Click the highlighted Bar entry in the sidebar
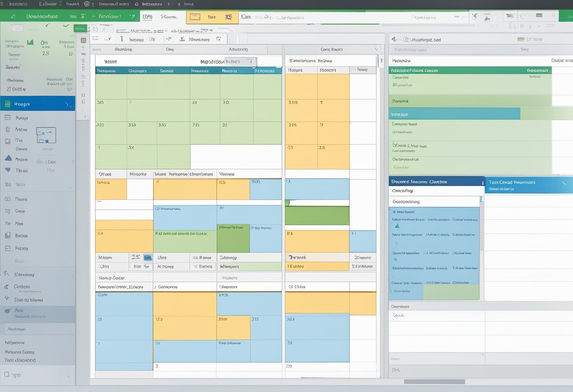Viewport: 573px width, 392px height. (x=28, y=310)
